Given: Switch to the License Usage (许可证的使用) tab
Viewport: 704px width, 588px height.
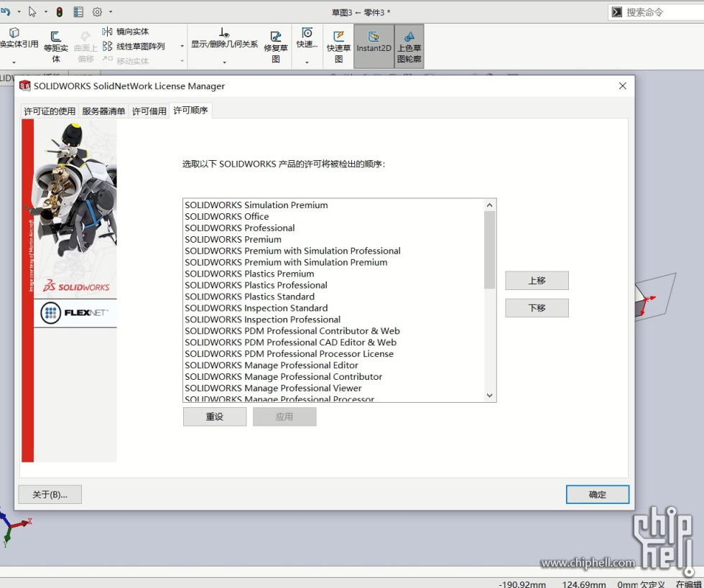Looking at the screenshot, I should point(50,111).
